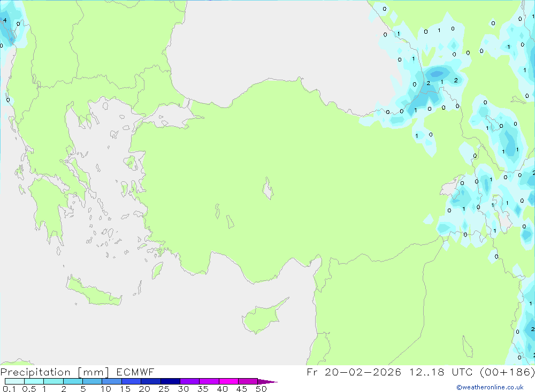Screen dimensions: 535x392
Task: Click the '25' legend scale label
Action: 164,389
